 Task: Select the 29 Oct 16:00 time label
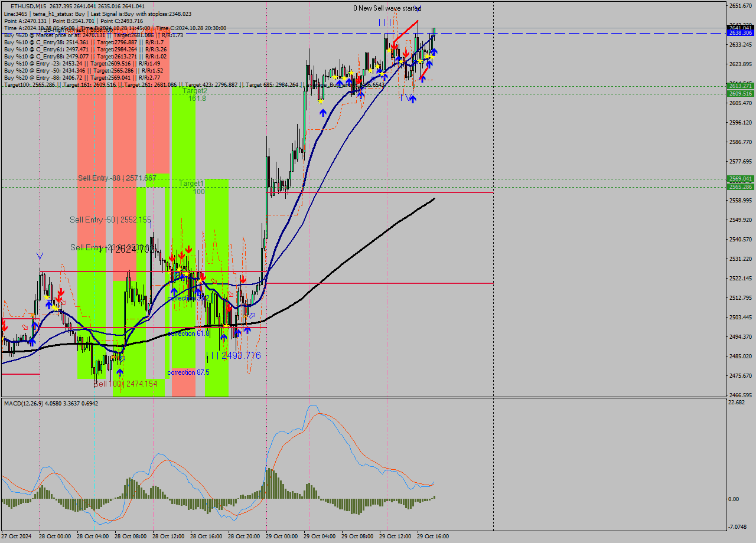(x=433, y=537)
